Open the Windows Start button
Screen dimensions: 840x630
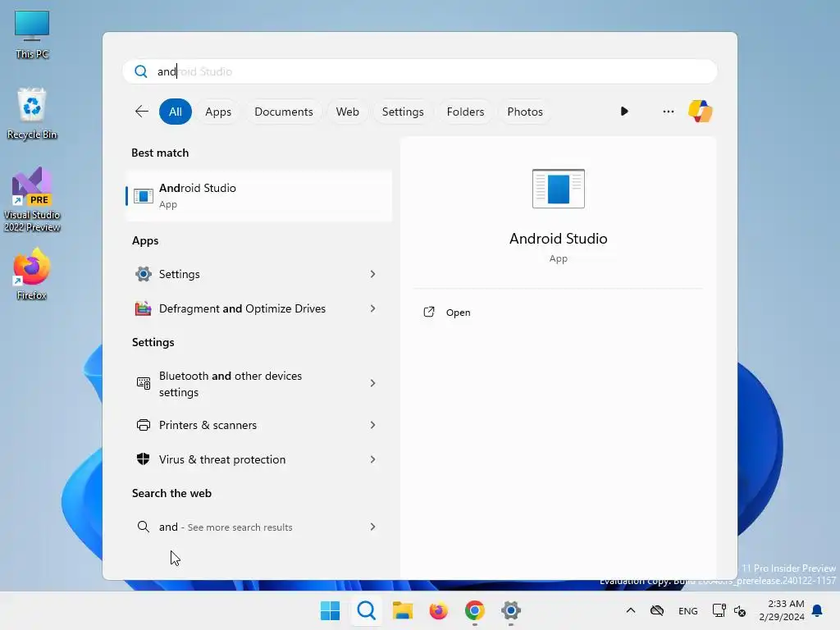click(330, 610)
